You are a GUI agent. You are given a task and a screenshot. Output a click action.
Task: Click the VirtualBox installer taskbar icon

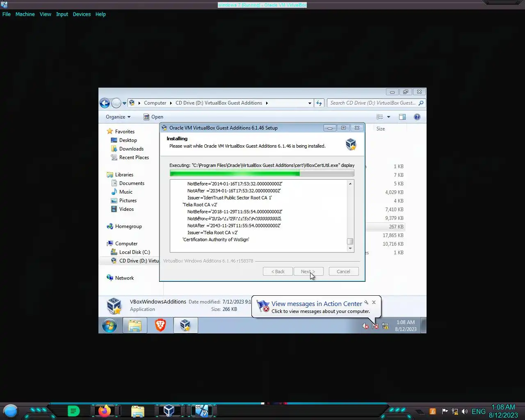point(185,325)
